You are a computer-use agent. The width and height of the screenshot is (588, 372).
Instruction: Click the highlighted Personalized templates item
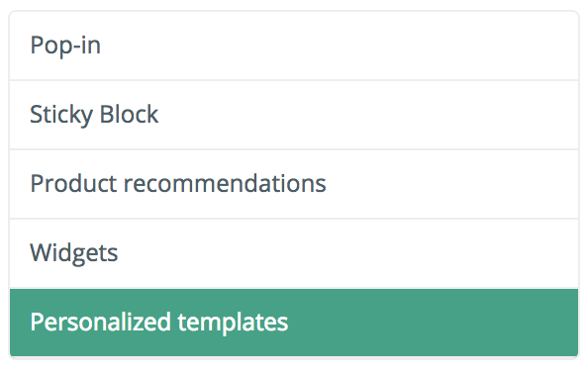click(x=294, y=323)
